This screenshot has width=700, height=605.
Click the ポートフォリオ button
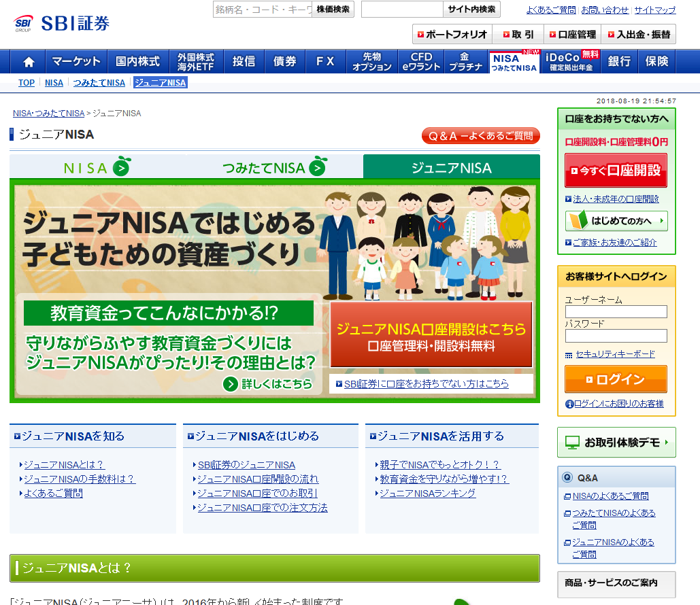[452, 35]
